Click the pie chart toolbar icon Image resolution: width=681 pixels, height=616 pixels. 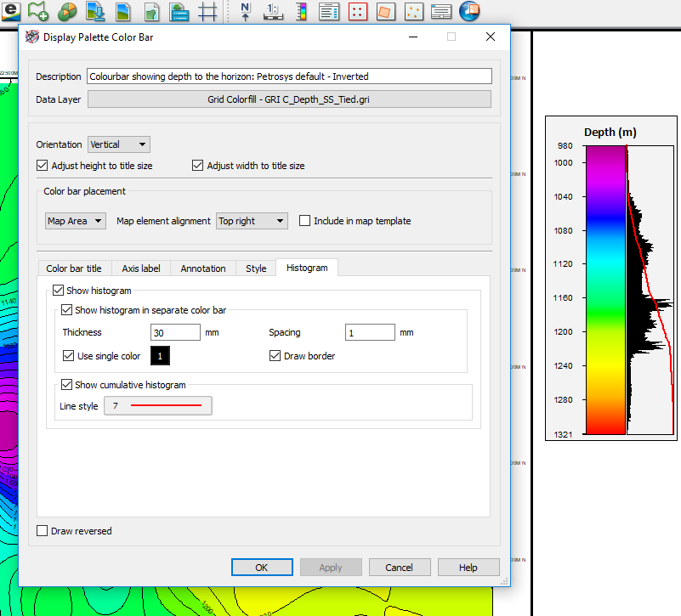68,12
